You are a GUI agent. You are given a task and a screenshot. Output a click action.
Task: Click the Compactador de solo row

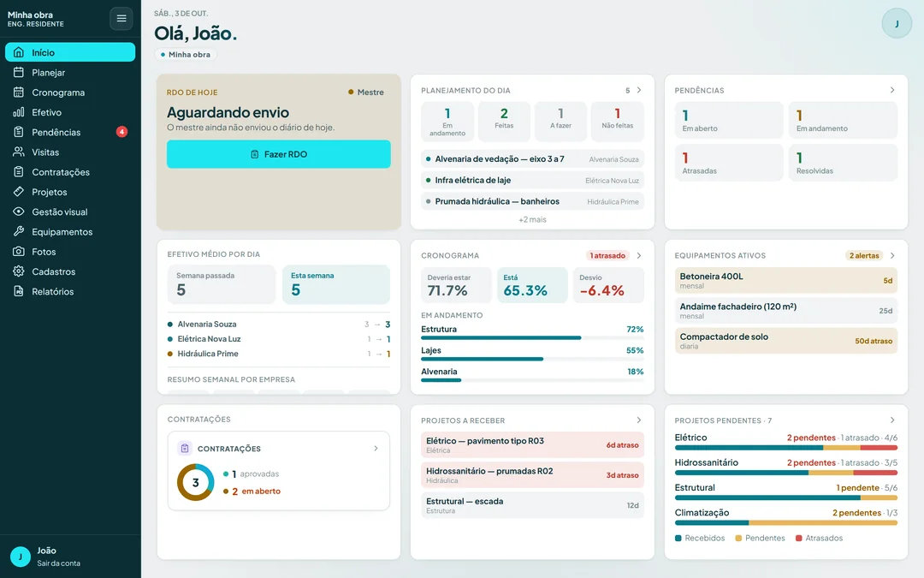pyautogui.click(x=786, y=341)
